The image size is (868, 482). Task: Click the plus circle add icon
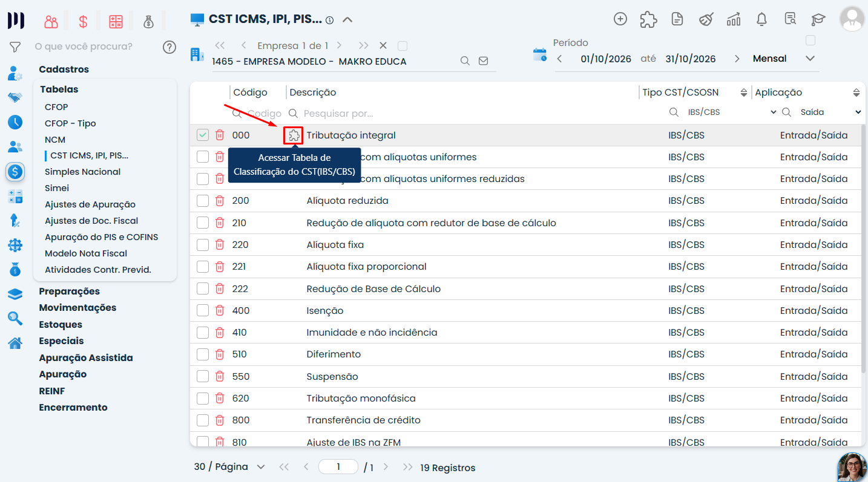(620, 19)
